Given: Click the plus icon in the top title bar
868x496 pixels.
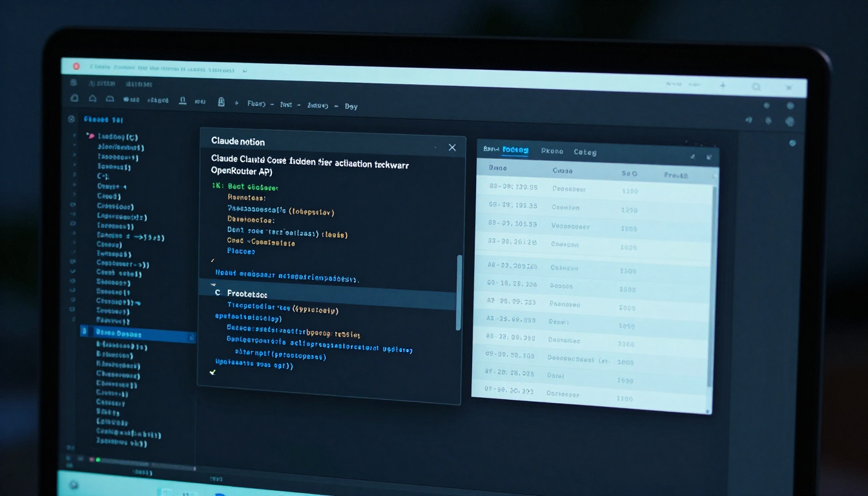Looking at the screenshot, I should point(723,85).
